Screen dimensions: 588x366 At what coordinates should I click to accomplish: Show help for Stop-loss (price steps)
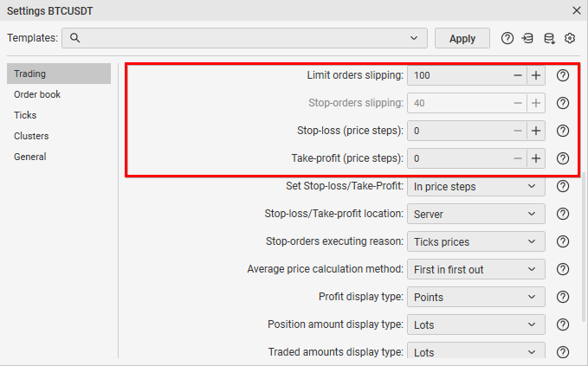point(563,131)
